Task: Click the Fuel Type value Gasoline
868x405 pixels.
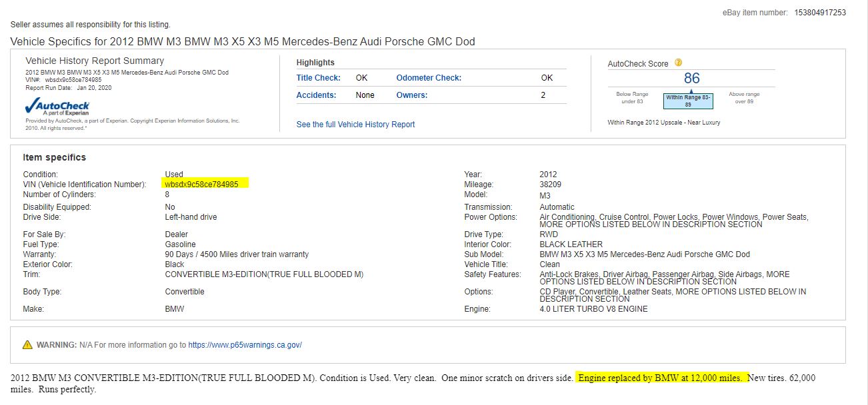Action: click(181, 244)
